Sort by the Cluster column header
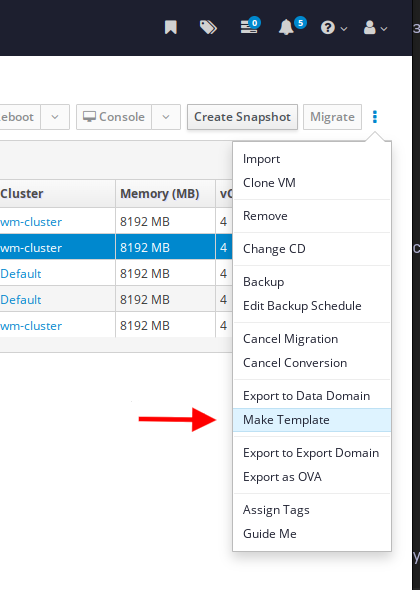This screenshot has width=420, height=590. 57,194
